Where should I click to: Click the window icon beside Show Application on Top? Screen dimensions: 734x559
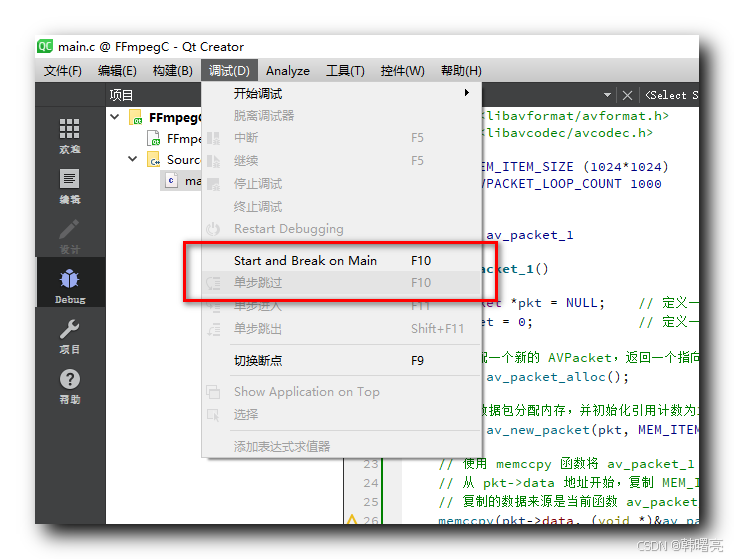click(x=213, y=392)
